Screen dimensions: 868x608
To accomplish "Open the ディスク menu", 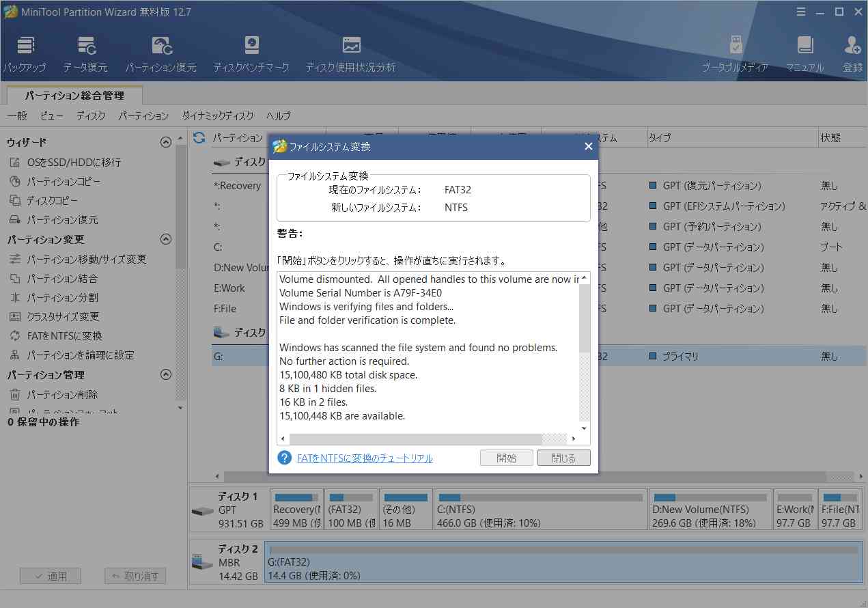I will 91,116.
